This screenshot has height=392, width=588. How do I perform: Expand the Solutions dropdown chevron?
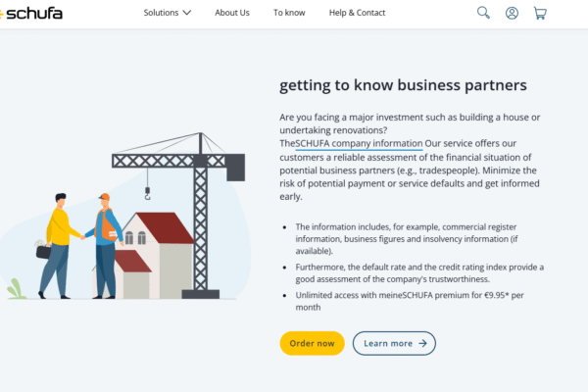click(x=187, y=13)
